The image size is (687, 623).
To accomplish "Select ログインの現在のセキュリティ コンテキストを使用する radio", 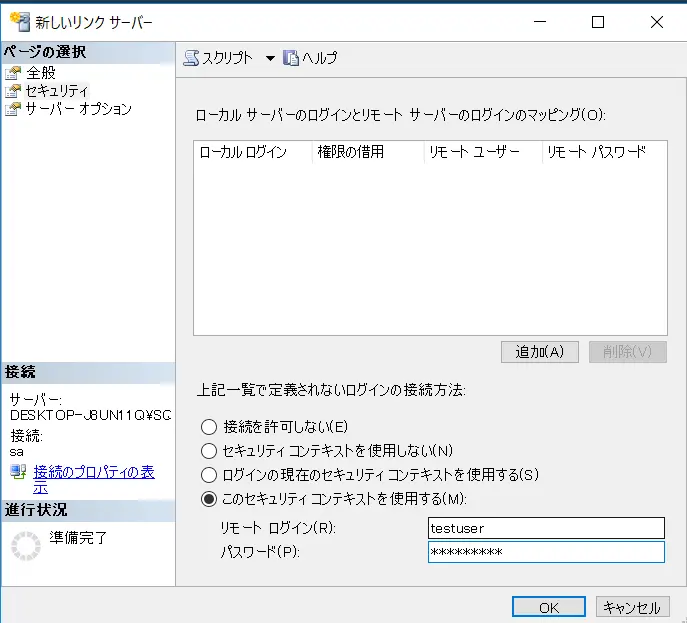I will [x=209, y=475].
